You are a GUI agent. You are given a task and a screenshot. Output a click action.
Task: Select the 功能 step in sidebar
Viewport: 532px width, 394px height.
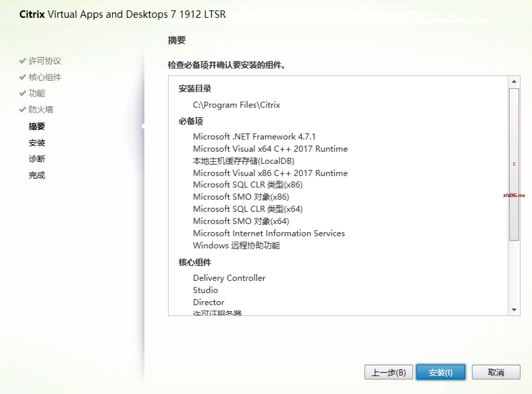coord(37,93)
